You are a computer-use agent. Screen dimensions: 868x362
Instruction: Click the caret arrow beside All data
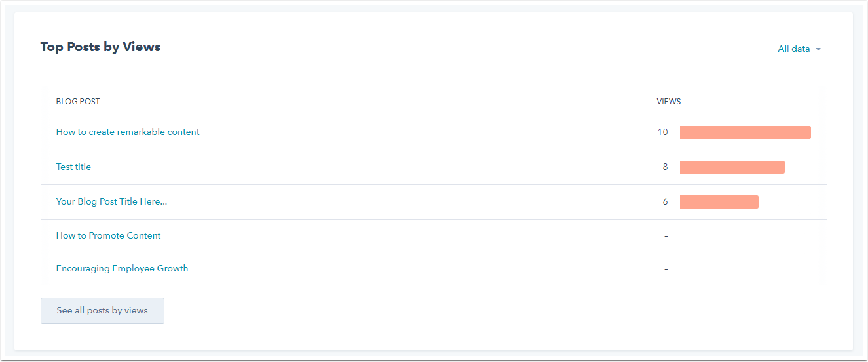[818, 49]
